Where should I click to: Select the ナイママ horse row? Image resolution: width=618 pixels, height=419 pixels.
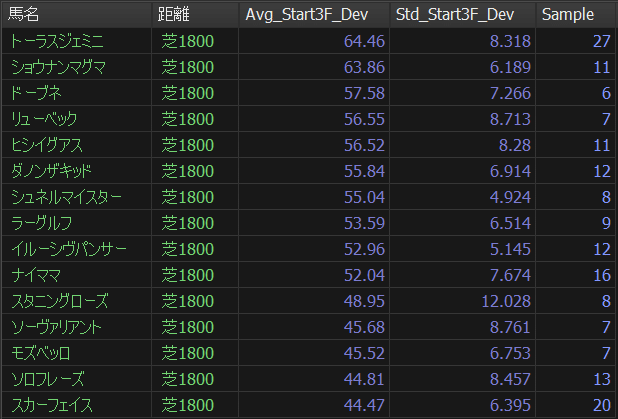coord(309,275)
